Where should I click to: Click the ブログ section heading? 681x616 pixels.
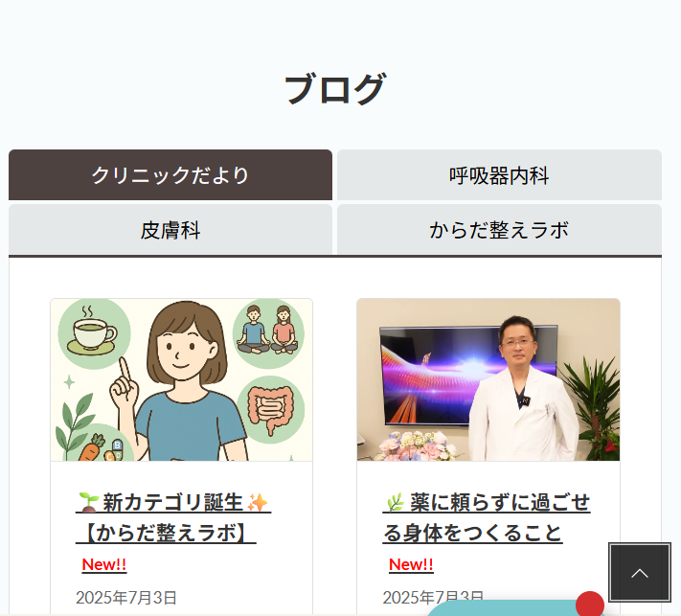click(x=335, y=89)
